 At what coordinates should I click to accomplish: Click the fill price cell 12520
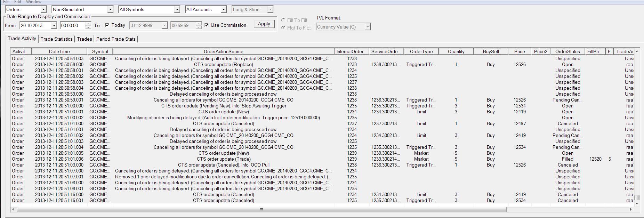click(595, 159)
